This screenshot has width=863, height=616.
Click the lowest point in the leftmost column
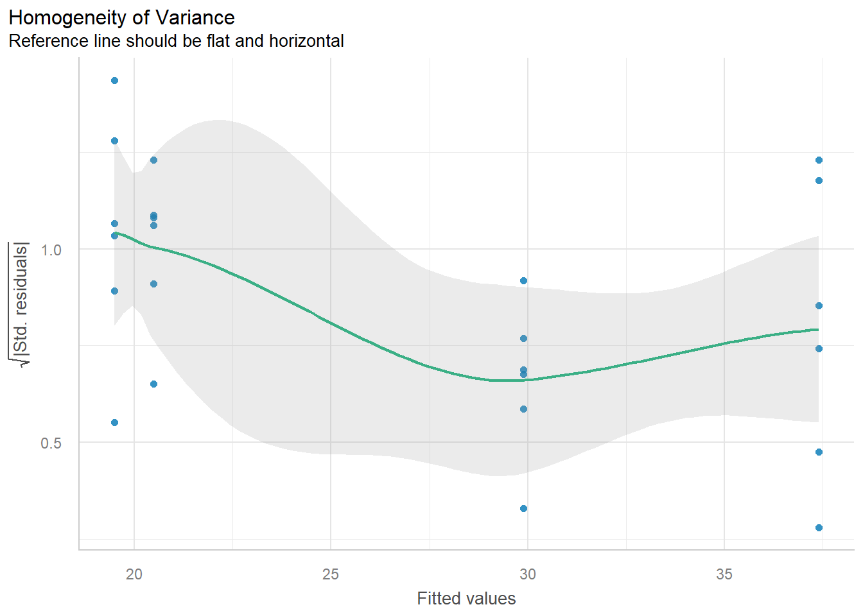coord(114,423)
